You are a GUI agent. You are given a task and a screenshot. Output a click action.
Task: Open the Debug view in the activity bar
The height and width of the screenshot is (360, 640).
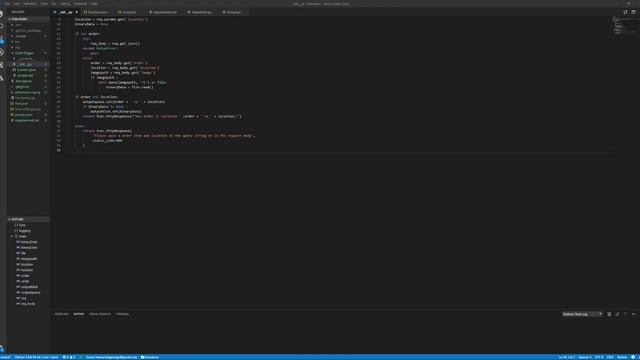(x=2, y=52)
